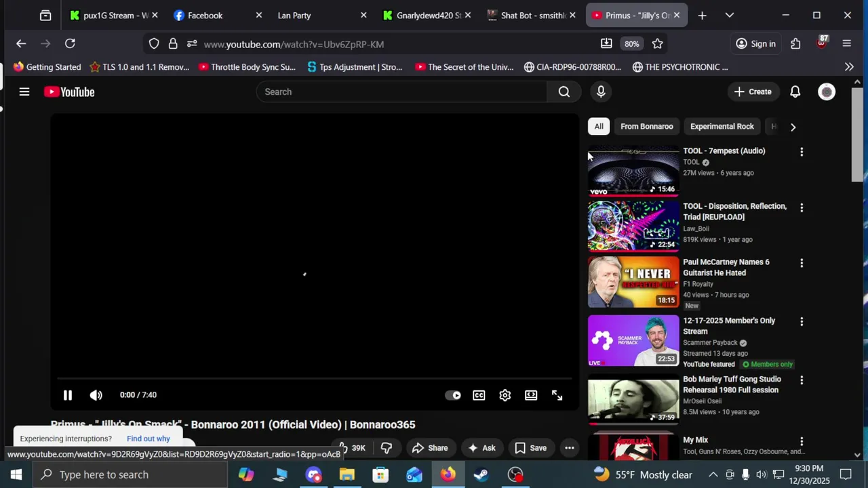868x488 pixels.
Task: Open options for Disposition, Reflection, Triad
Action: pos(802,207)
